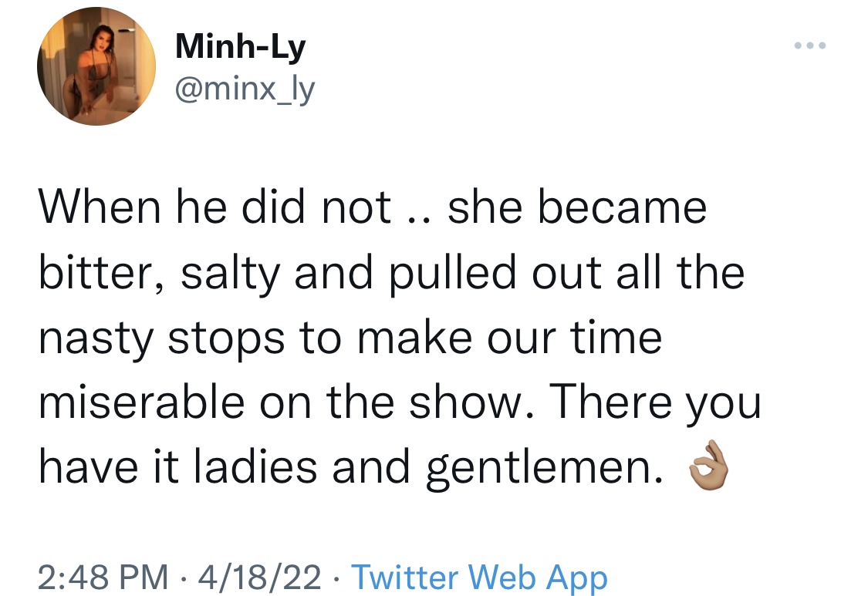
Task: Click the Minh-Ly profile avatar photo
Action: [x=96, y=66]
